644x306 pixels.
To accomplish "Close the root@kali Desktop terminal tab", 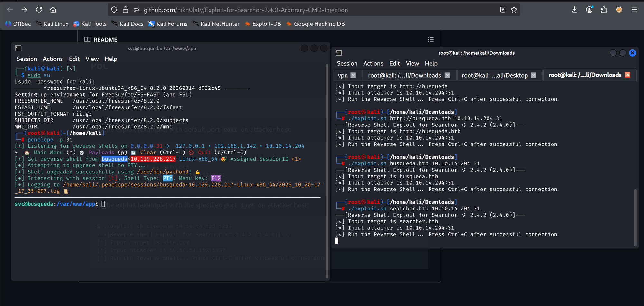I will click(x=534, y=75).
